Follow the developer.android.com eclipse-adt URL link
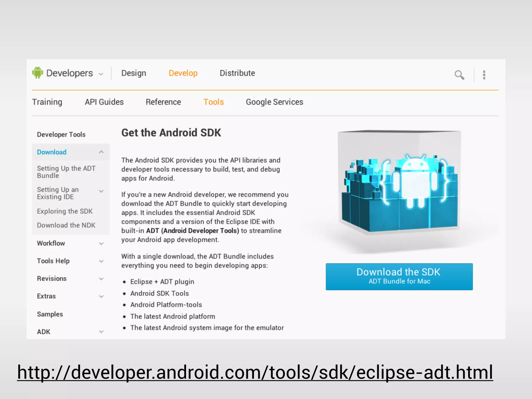 (x=255, y=373)
